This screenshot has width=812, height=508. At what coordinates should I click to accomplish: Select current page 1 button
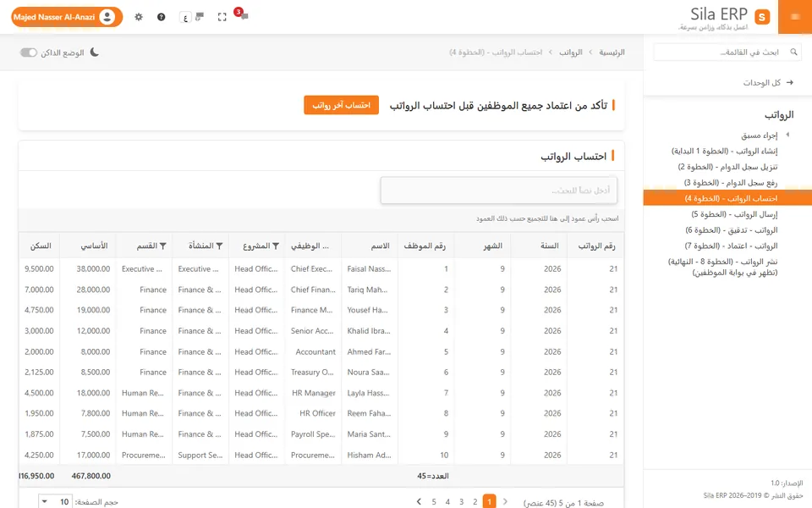pyautogui.click(x=489, y=501)
